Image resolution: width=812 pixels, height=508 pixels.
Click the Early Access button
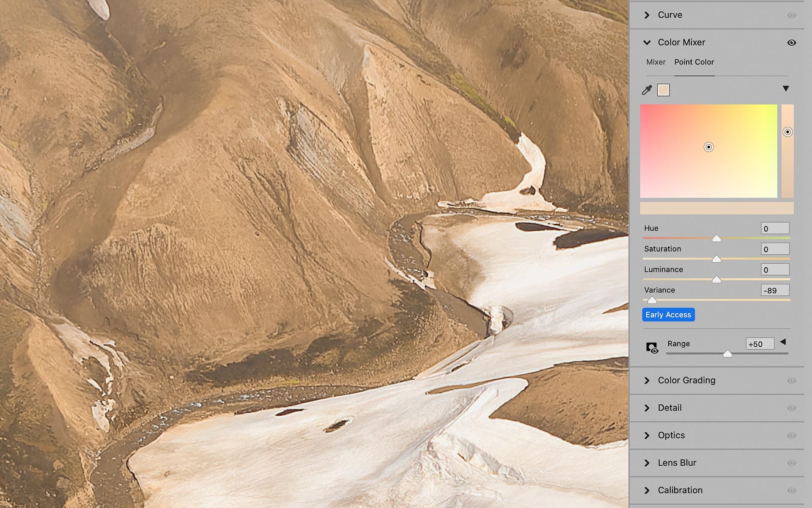(x=668, y=315)
